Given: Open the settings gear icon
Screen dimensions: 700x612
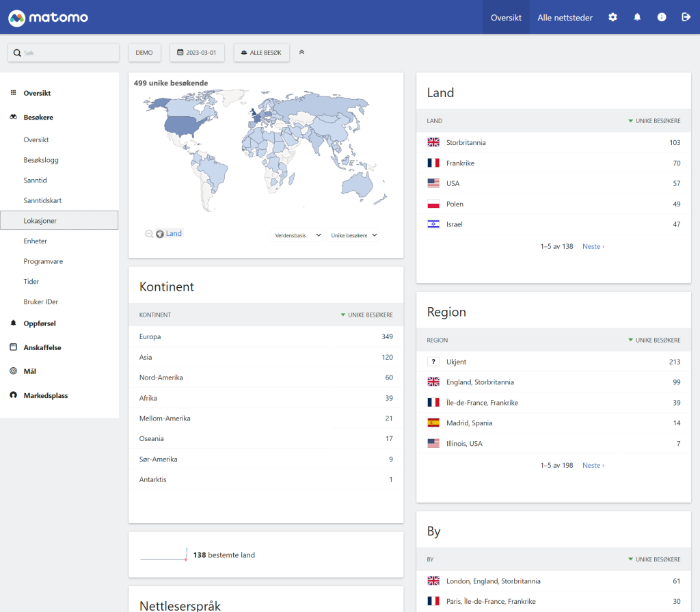Looking at the screenshot, I should pos(612,17).
